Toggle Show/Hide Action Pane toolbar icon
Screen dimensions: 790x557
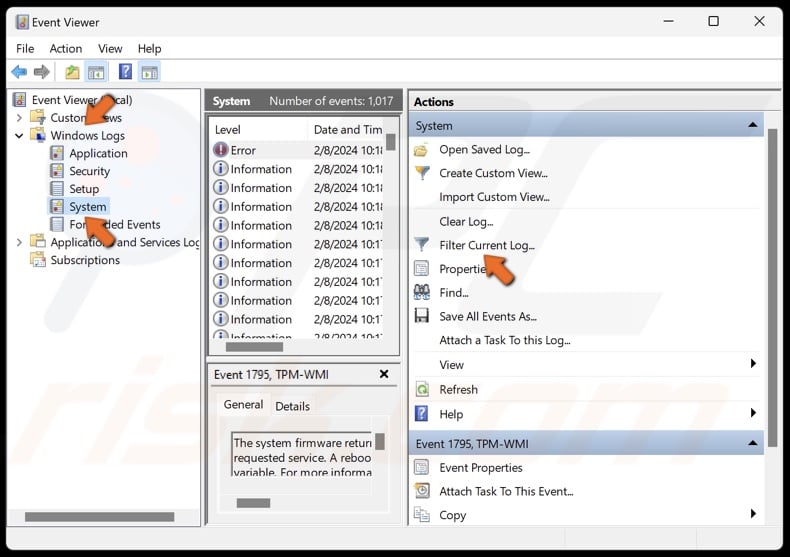[x=149, y=73]
